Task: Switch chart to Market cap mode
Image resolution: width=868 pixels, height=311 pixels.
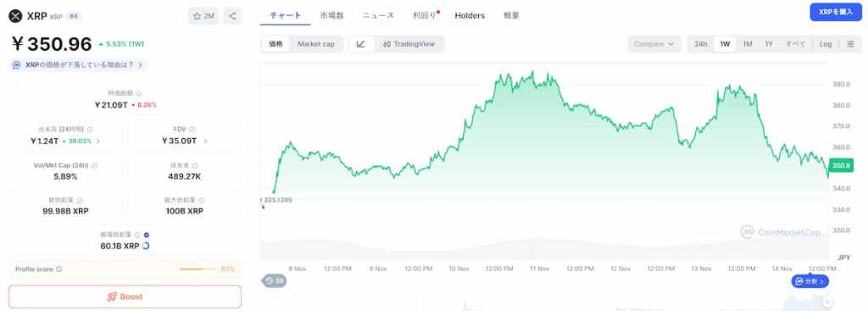Action: [316, 44]
